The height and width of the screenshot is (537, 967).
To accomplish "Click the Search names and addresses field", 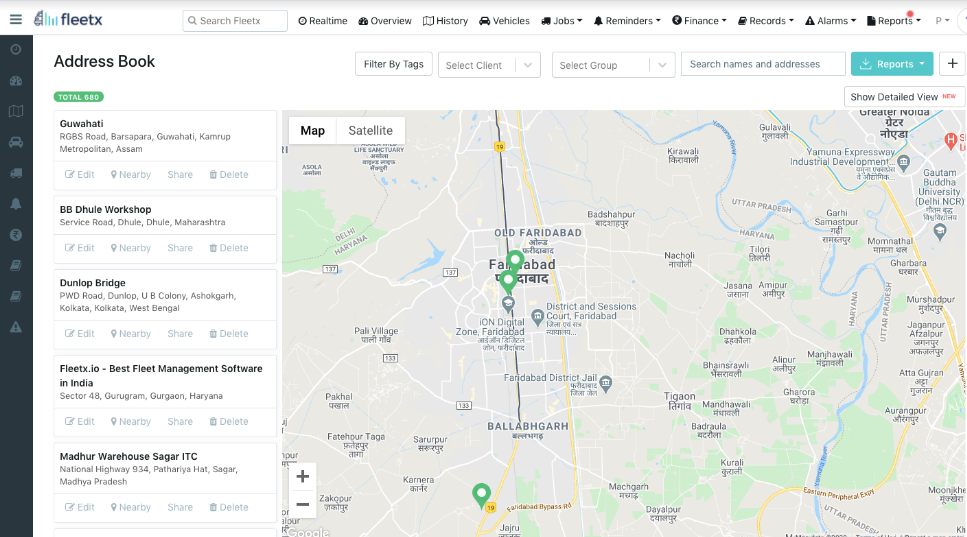I will [x=763, y=64].
